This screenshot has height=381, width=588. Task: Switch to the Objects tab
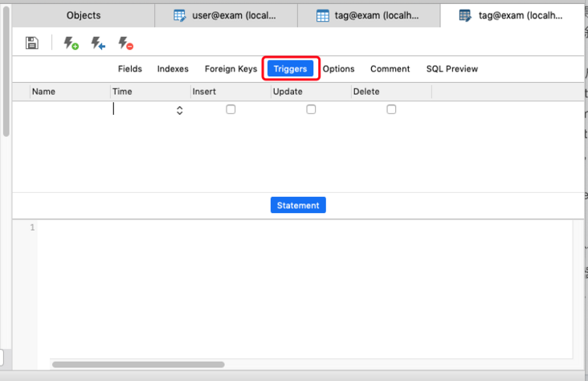coord(84,15)
